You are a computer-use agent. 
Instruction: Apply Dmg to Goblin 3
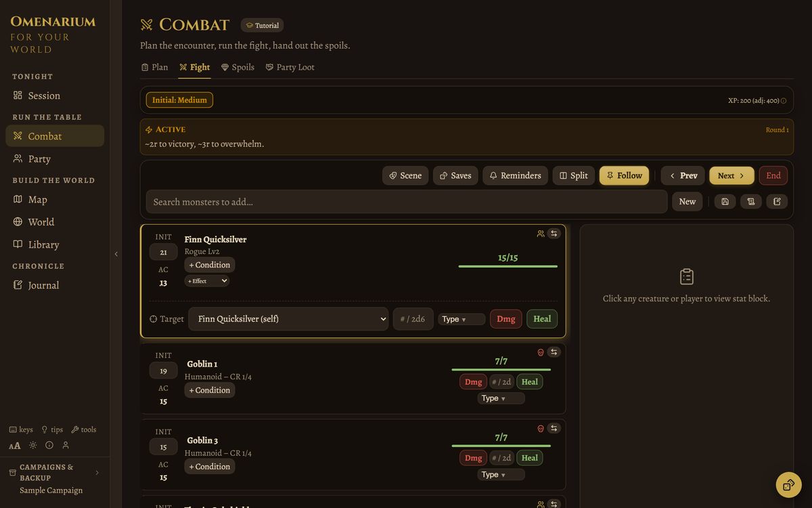pyautogui.click(x=473, y=458)
